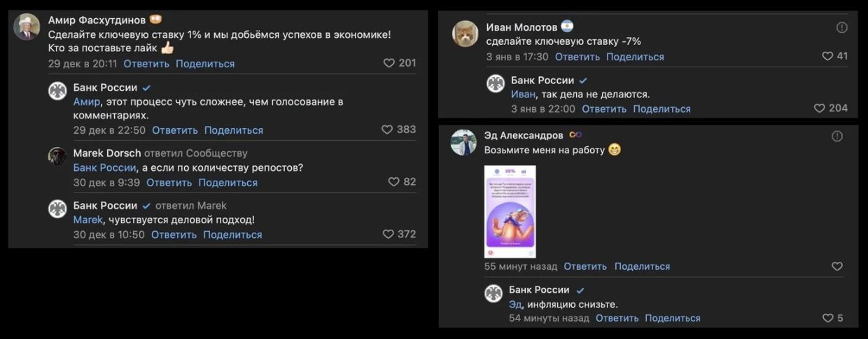Viewport: 868px width, 339px height.
Task: Click Ответить under Marek Dorsch's comment
Action: pyautogui.click(x=169, y=183)
